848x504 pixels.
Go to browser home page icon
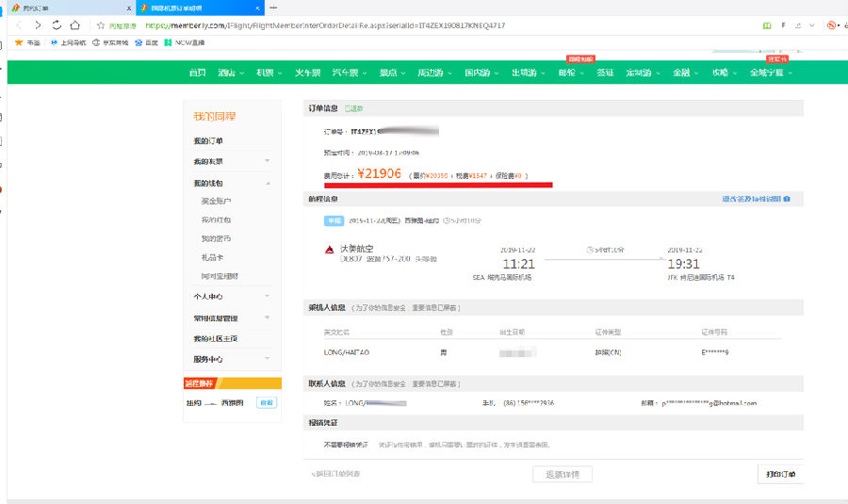(x=75, y=25)
